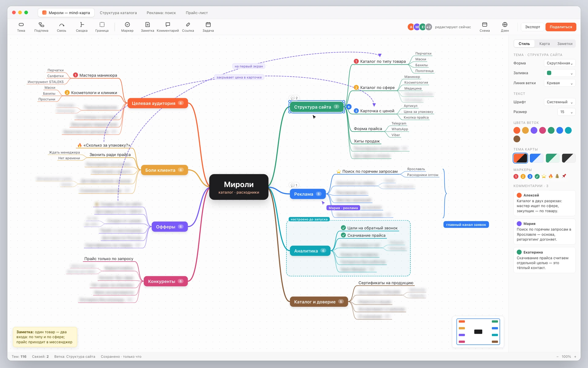Open the Прайс-лист document tab
This screenshot has height=368, width=588.
point(197,13)
